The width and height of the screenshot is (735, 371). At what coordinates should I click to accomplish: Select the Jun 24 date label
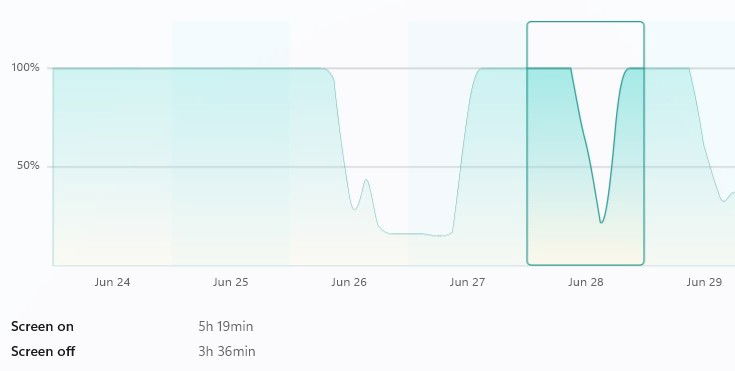(x=112, y=282)
